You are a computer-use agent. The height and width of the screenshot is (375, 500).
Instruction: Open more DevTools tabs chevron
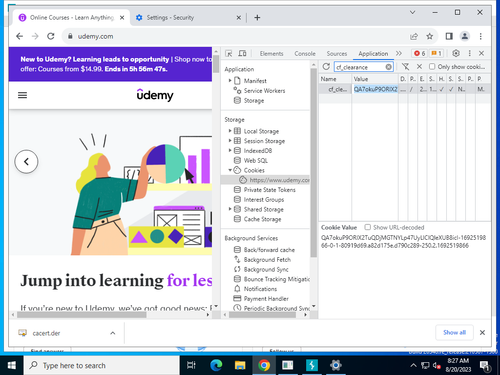[x=399, y=53]
